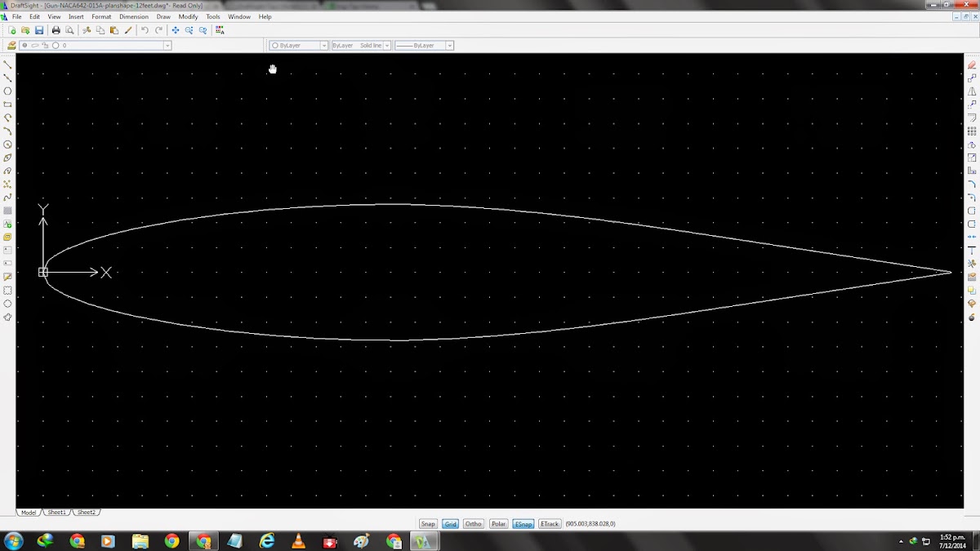
Task: Open VLC media player from the taskbar
Action: [x=299, y=541]
